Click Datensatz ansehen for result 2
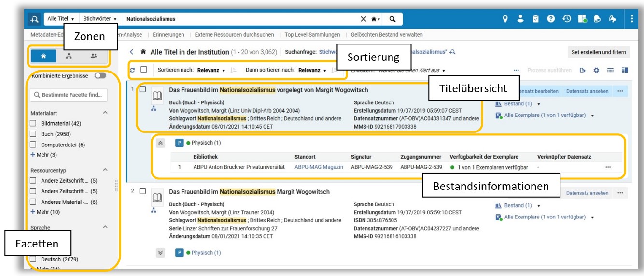Viewport: 644px width, 276px height. click(x=587, y=193)
